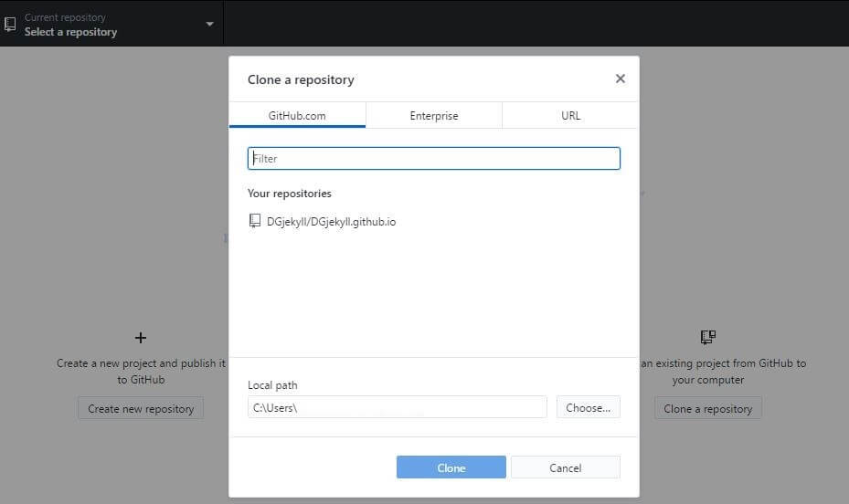This screenshot has height=504, width=849.
Task: Click the Local path text field
Action: click(397, 407)
